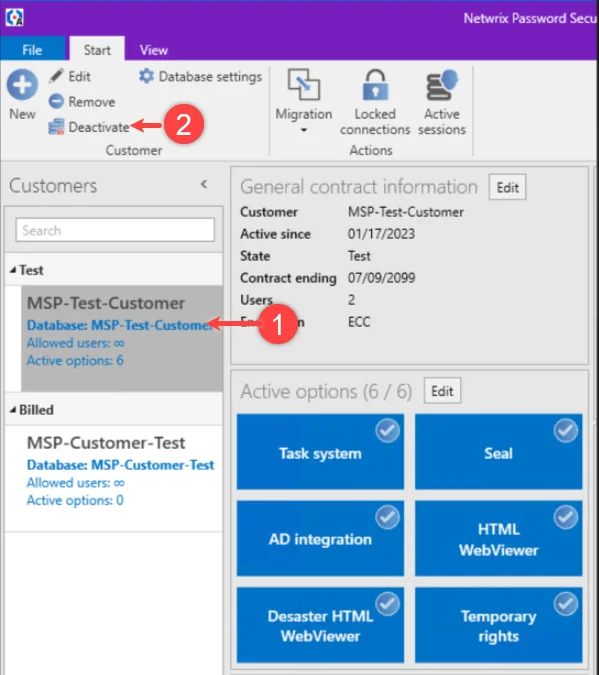
Task: Click 'Allowed users: ∞' under MSP-Customer-Test
Action: 75,483
